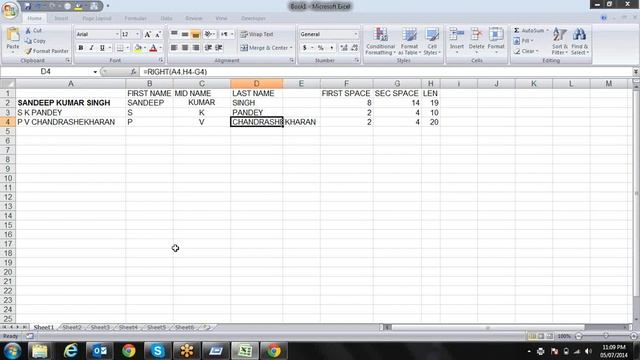Open the Merge & Center dropdown arrow
Image resolution: width=640 pixels, height=360 pixels.
(291, 48)
